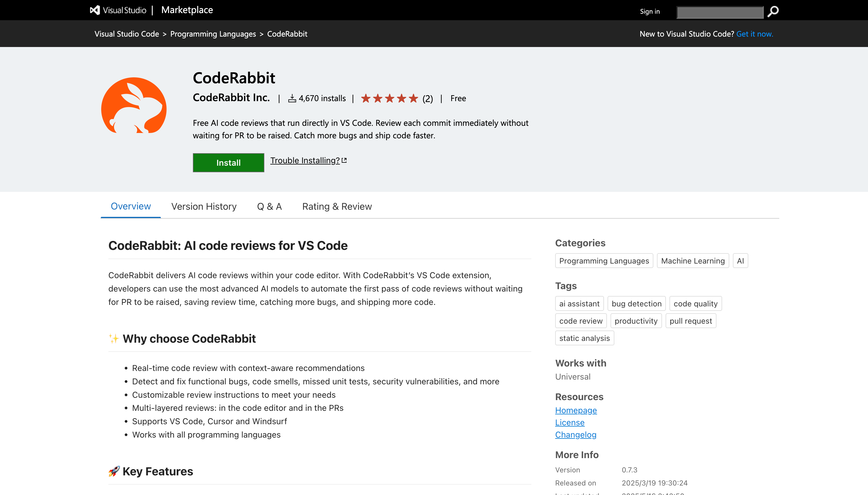The height and width of the screenshot is (495, 868).
Task: Open the Q & A tab
Action: pos(269,206)
